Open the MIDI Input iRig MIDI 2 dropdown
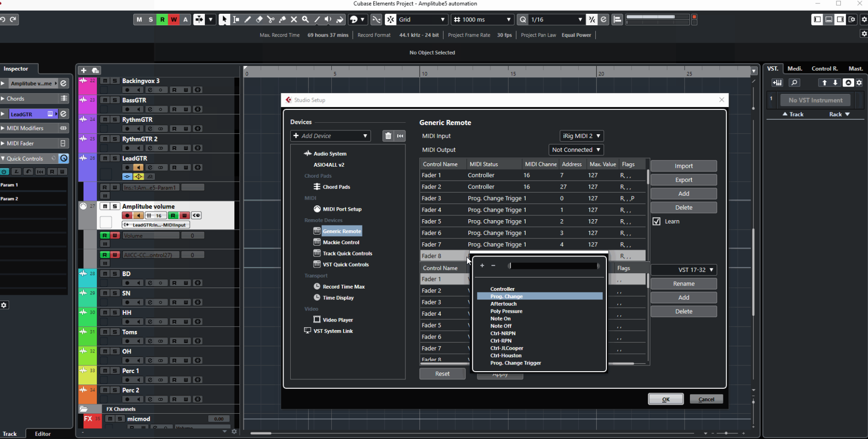Screen dimensions: 868x439 (581, 136)
